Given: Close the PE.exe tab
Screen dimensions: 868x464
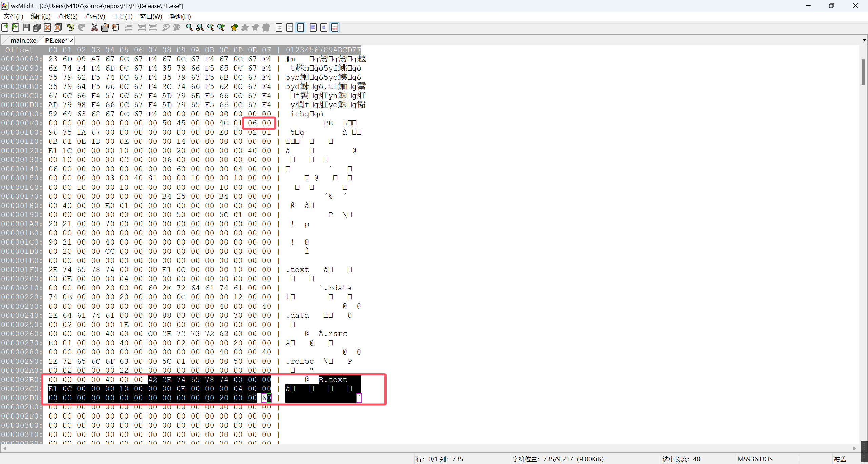Looking at the screenshot, I should coord(71,41).
